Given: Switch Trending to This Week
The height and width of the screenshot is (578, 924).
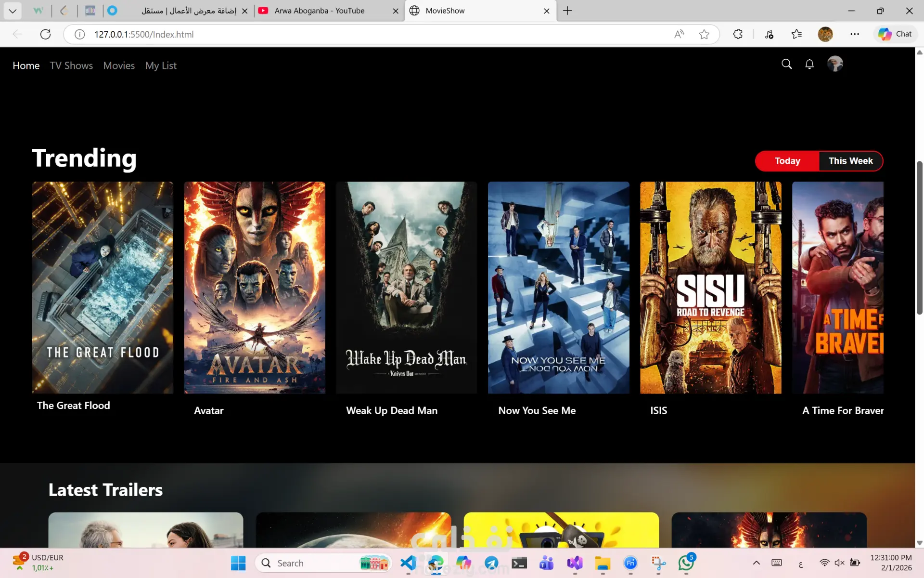Looking at the screenshot, I should click(x=850, y=161).
